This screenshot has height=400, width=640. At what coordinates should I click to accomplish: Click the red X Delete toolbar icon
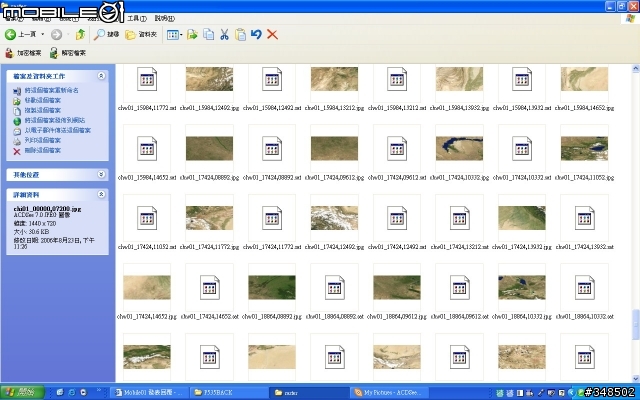[x=272, y=35]
